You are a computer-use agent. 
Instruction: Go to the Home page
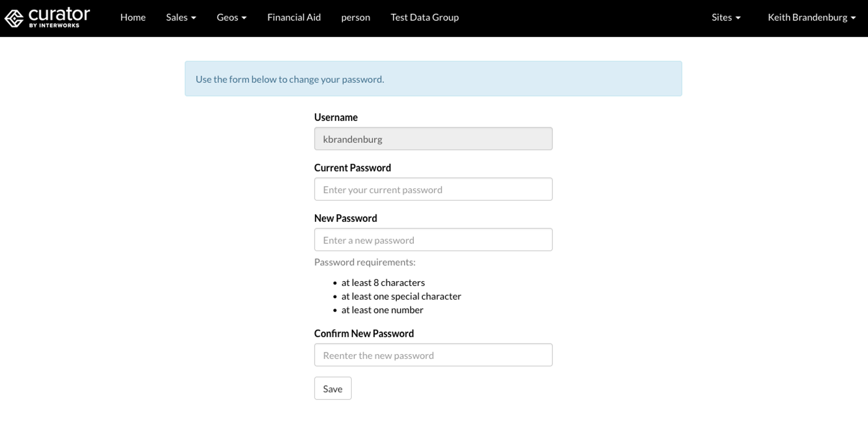point(133,17)
